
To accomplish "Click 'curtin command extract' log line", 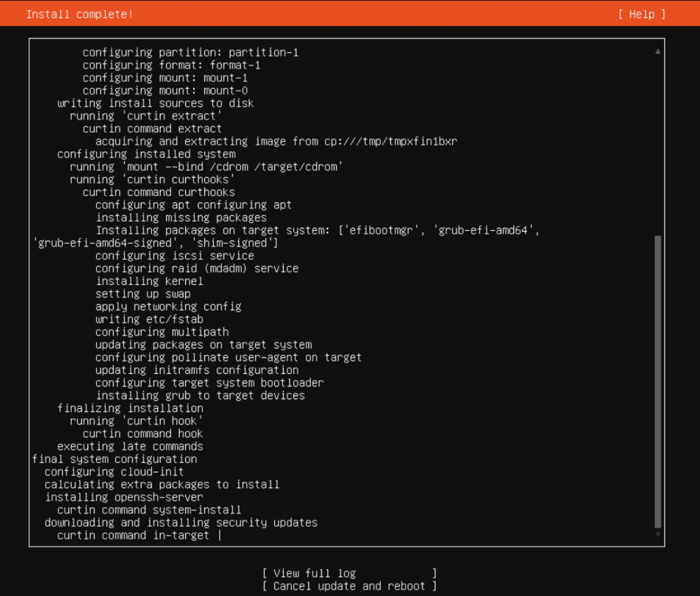I will coord(152,128).
